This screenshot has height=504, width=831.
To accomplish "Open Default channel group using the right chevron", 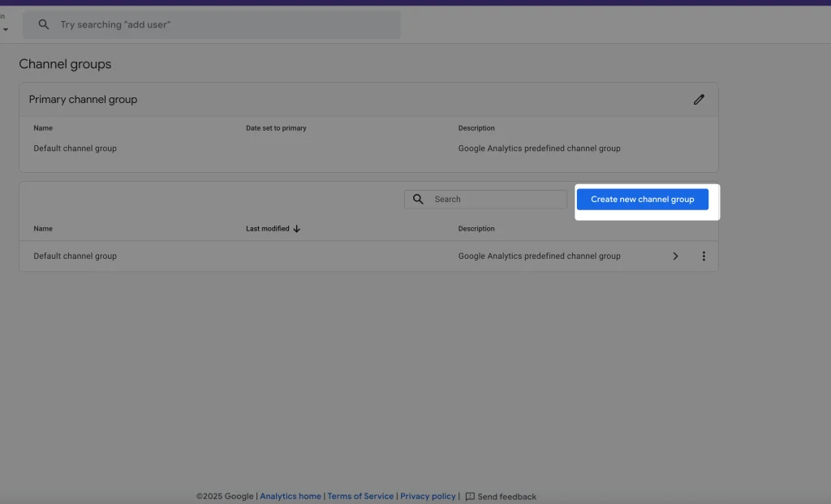I will [x=675, y=256].
